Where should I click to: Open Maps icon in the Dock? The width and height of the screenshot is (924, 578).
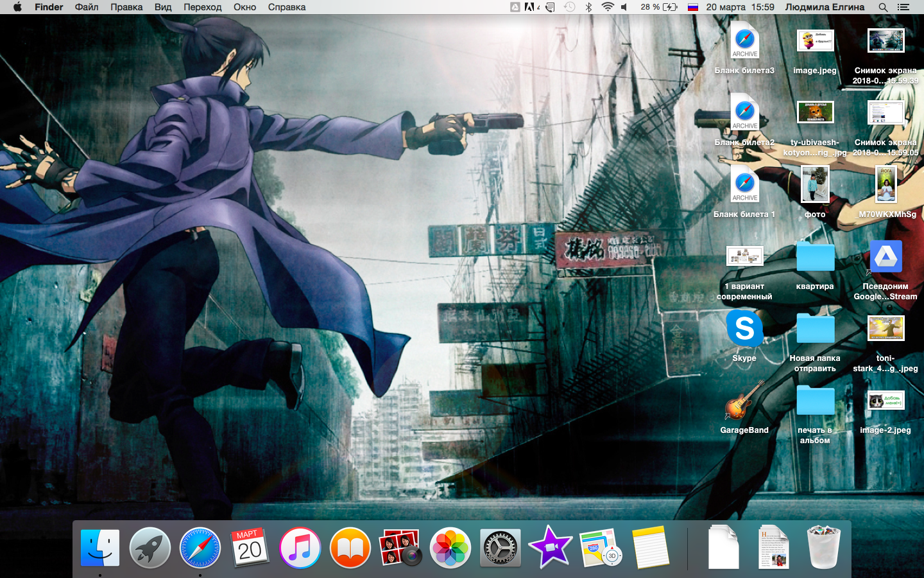601,548
